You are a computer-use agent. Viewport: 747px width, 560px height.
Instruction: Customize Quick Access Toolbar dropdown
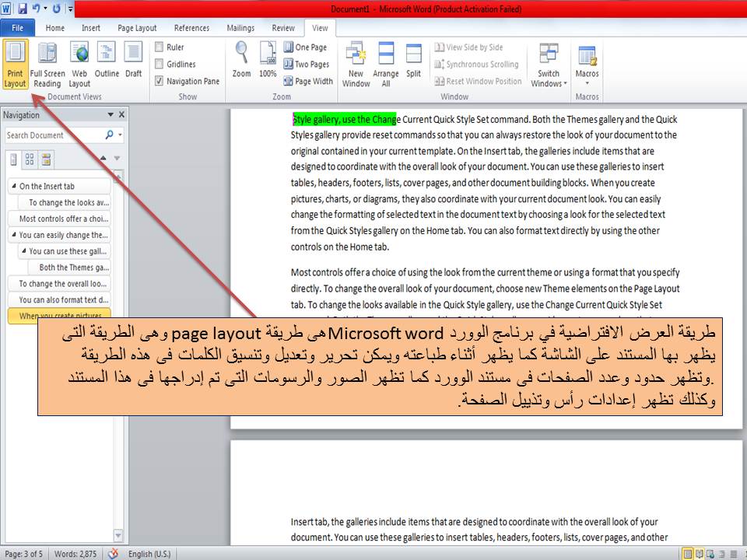tap(70, 9)
